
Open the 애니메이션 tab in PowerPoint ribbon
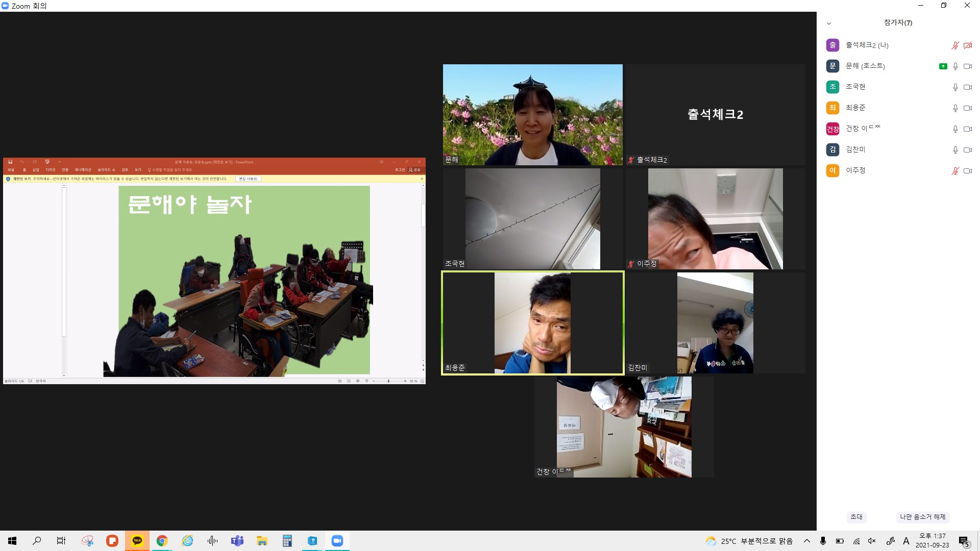83,170
